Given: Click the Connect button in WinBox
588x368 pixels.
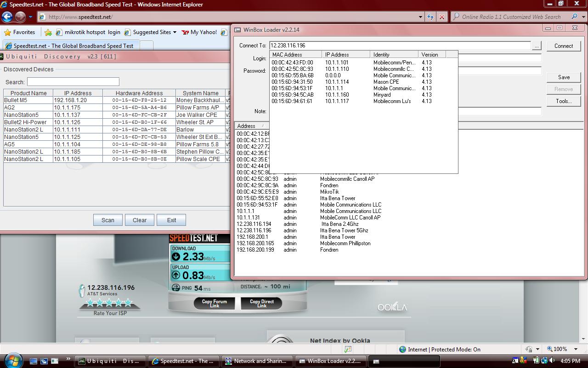Looking at the screenshot, I should click(563, 46).
